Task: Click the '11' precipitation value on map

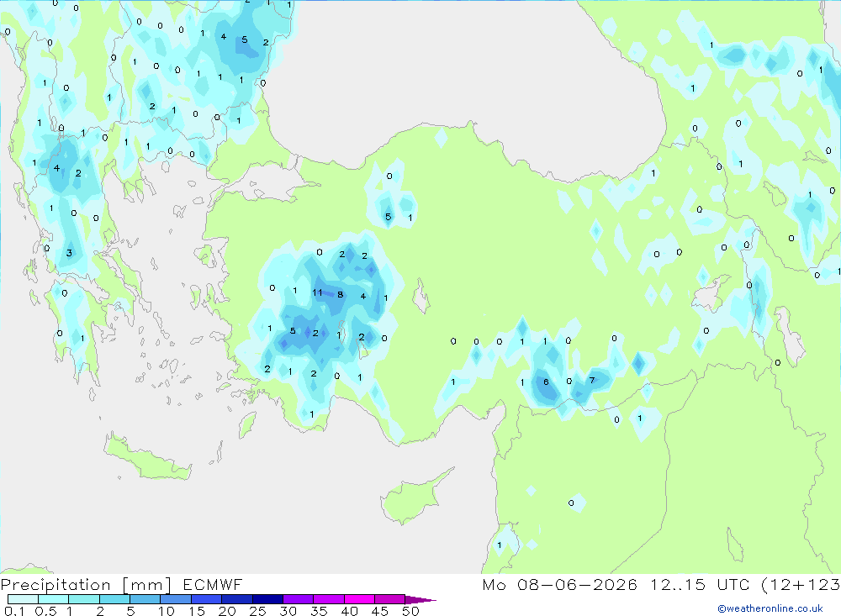Action: click(317, 292)
